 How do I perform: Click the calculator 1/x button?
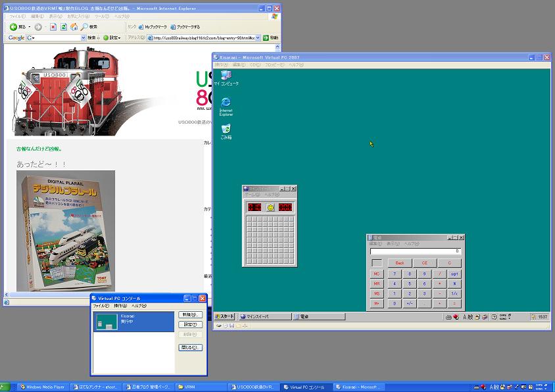(454, 294)
